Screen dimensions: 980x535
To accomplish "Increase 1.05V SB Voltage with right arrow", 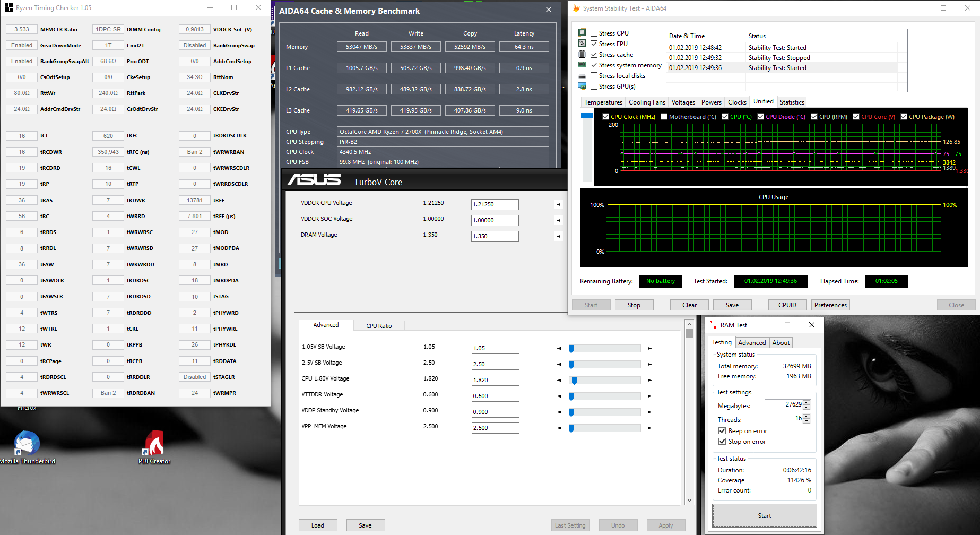I will point(649,349).
